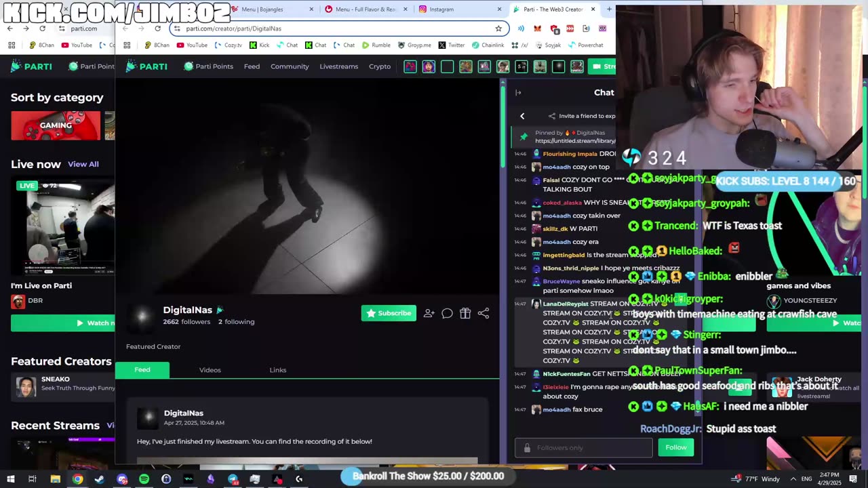Viewport: 868px width, 488px height.
Task: Close the Parti - The Web3 Creator tab
Action: (593, 9)
